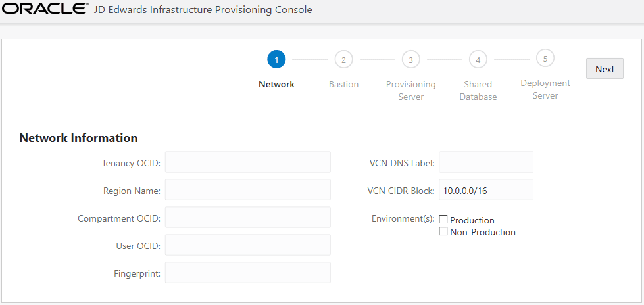
Task: Click the VCN CIDR Block field
Action: 486,190
